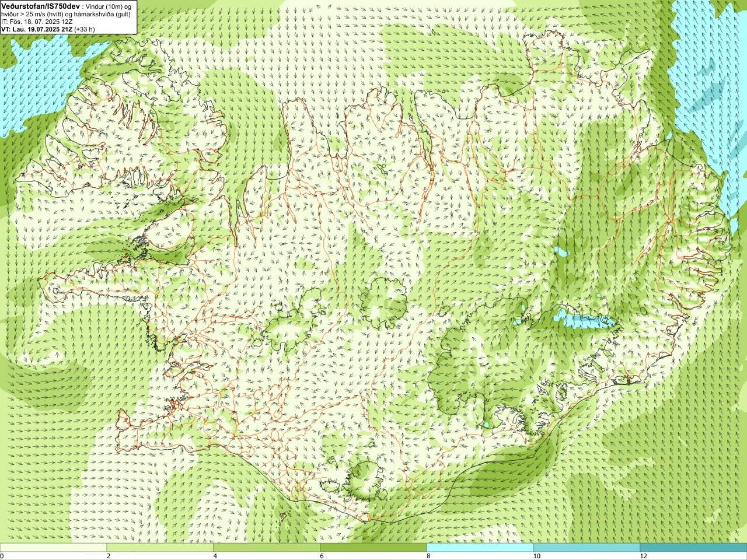The height and width of the screenshot is (560, 747).
Task: Click the legend label "12"
Action: coord(643,556)
